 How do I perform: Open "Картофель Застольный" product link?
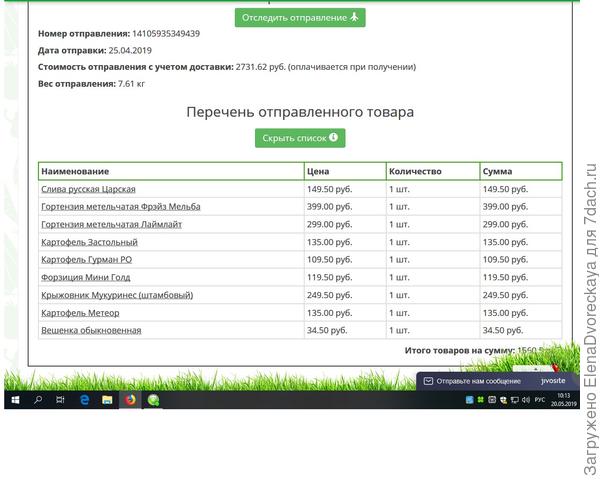click(x=89, y=242)
